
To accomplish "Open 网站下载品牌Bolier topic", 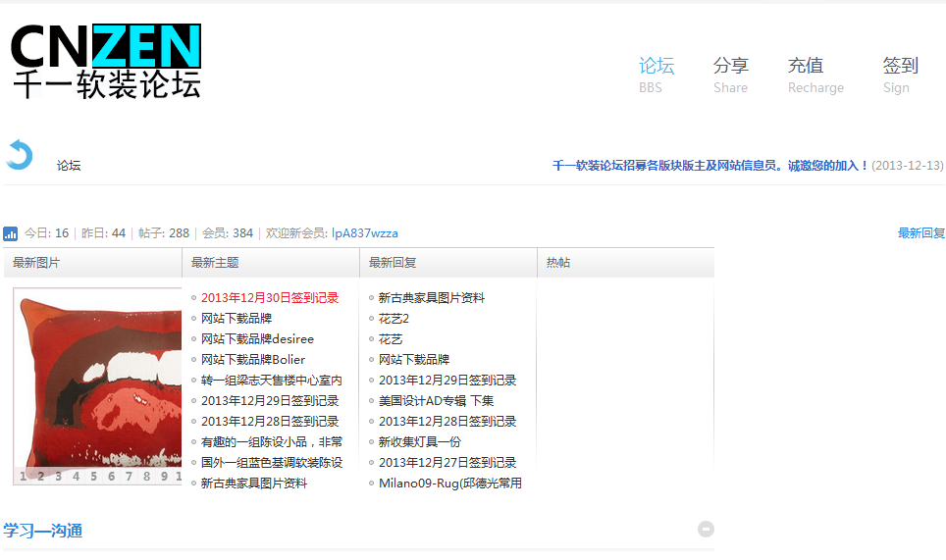I will 253,359.
